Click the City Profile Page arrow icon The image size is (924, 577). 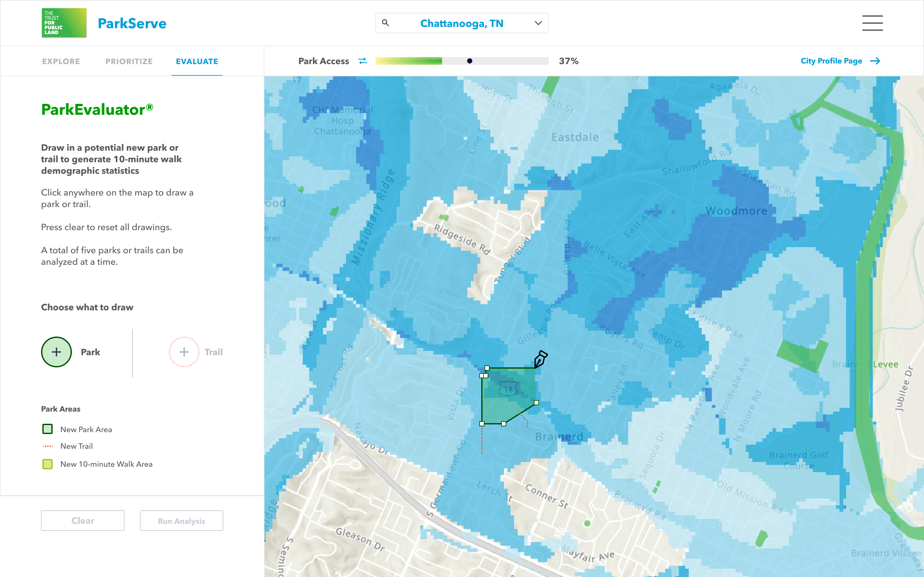click(875, 61)
